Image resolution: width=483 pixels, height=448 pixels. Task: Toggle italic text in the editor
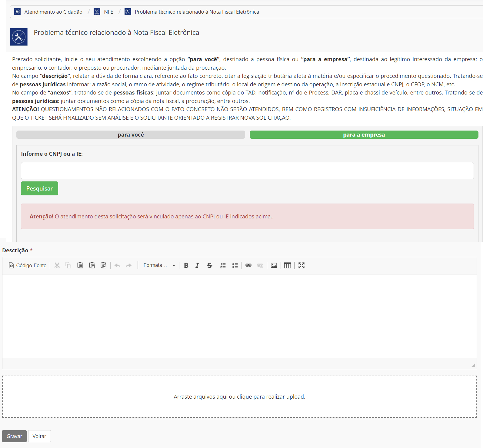coord(197,265)
